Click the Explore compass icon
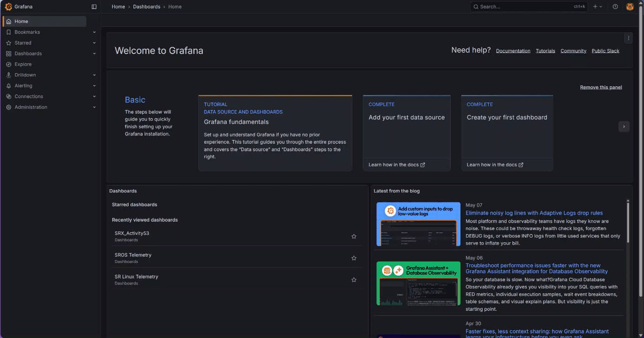Image resolution: width=644 pixels, height=338 pixels. (9, 64)
